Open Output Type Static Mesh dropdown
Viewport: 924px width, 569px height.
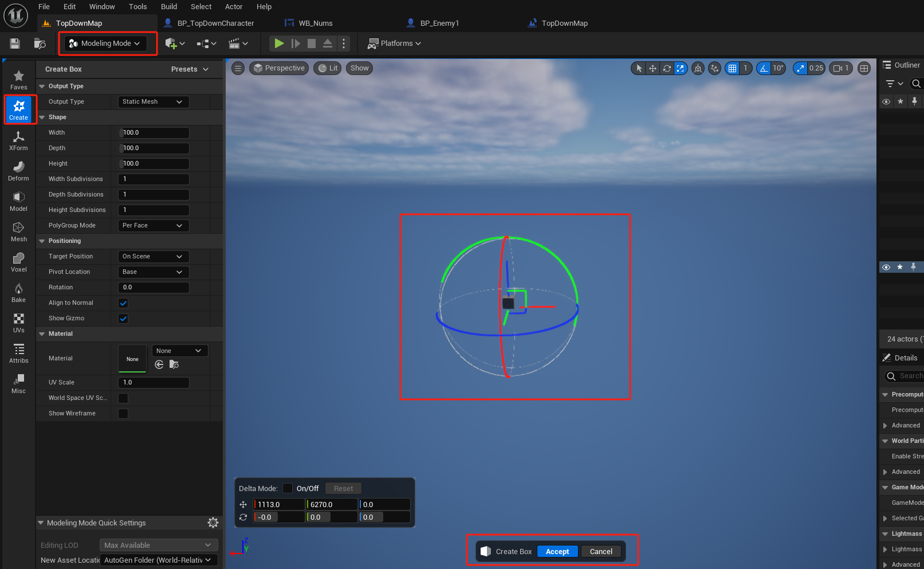153,101
